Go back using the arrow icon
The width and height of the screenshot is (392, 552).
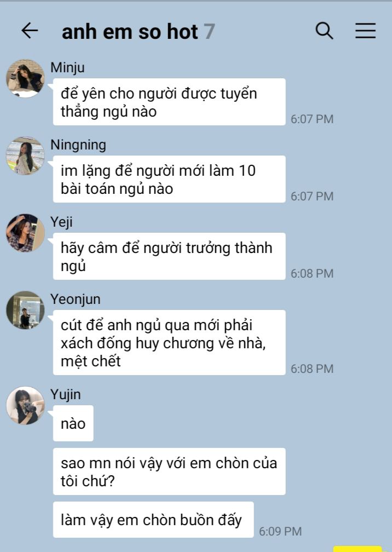point(30,31)
